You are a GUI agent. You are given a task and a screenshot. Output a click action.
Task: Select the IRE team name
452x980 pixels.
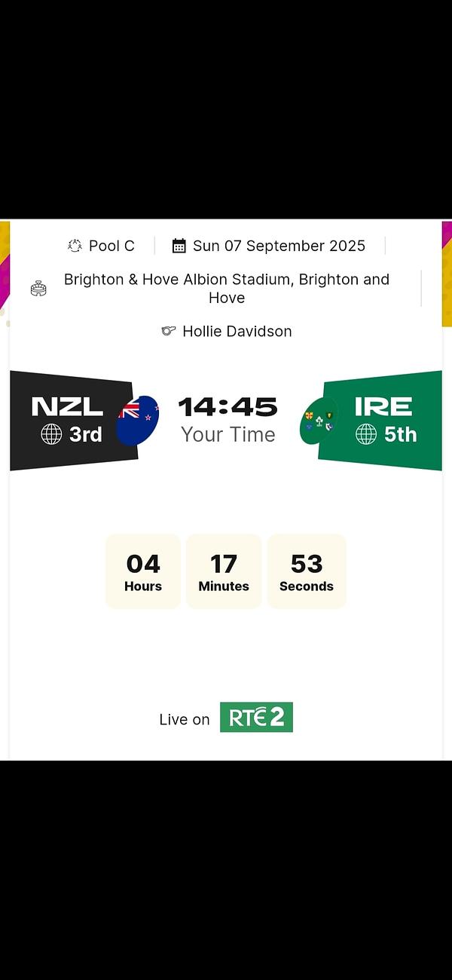click(383, 406)
